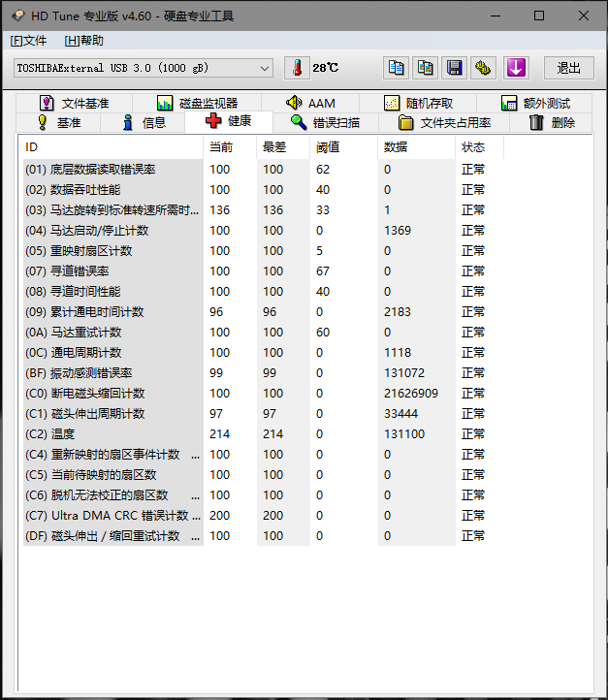
Task: Click the floppy disk save icon
Action: click(x=454, y=68)
